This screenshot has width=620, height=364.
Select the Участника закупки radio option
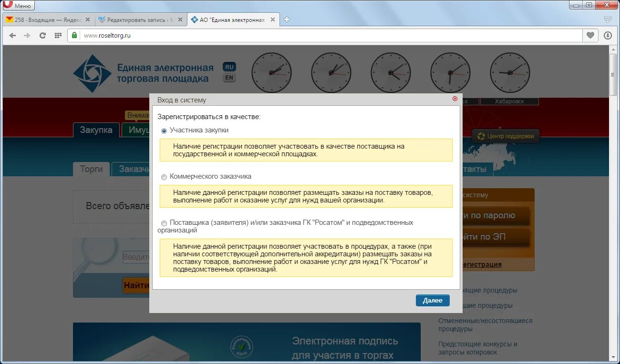pyautogui.click(x=164, y=131)
